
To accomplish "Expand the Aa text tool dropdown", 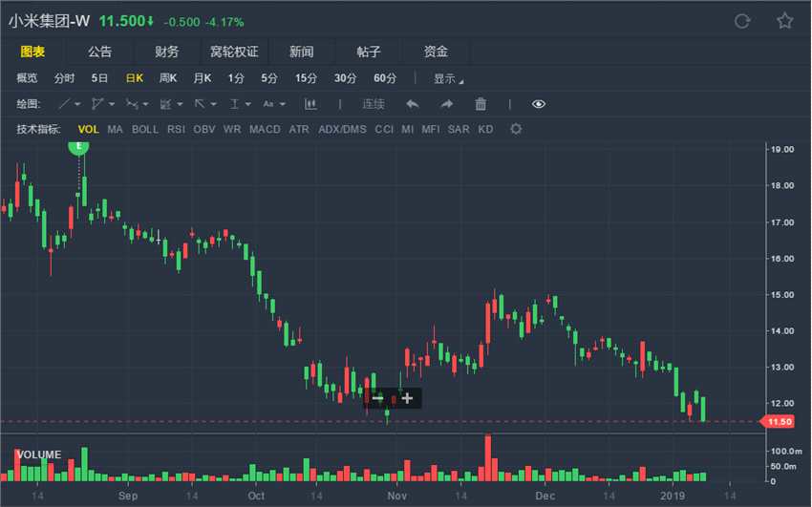I will coord(282,104).
